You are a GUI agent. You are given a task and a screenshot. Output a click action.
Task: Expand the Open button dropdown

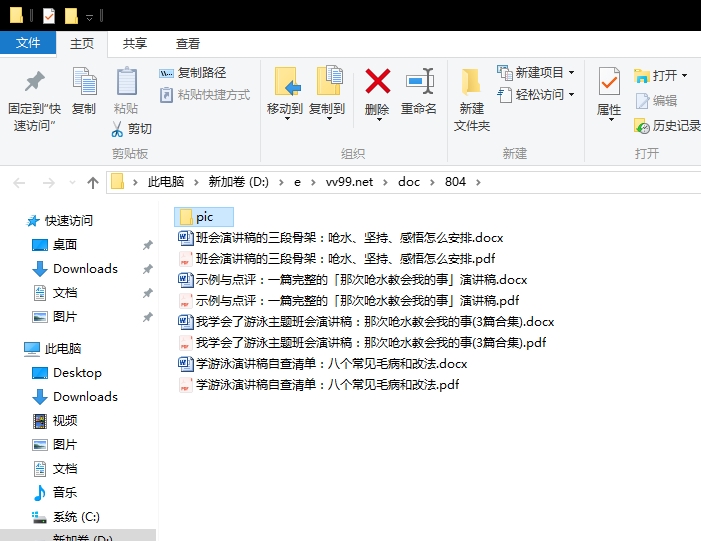(684, 76)
